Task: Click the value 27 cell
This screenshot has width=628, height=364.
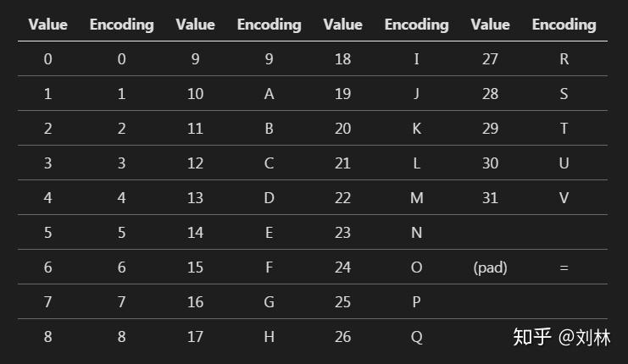Action: [x=490, y=59]
